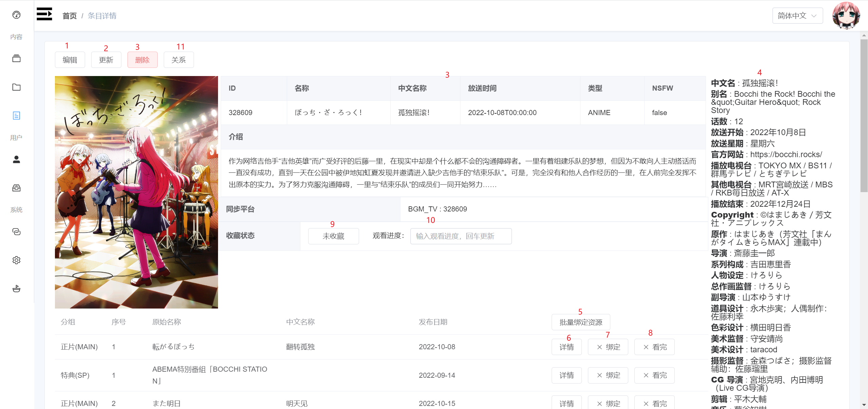Click the episode title 翻转孤独

pyautogui.click(x=300, y=347)
